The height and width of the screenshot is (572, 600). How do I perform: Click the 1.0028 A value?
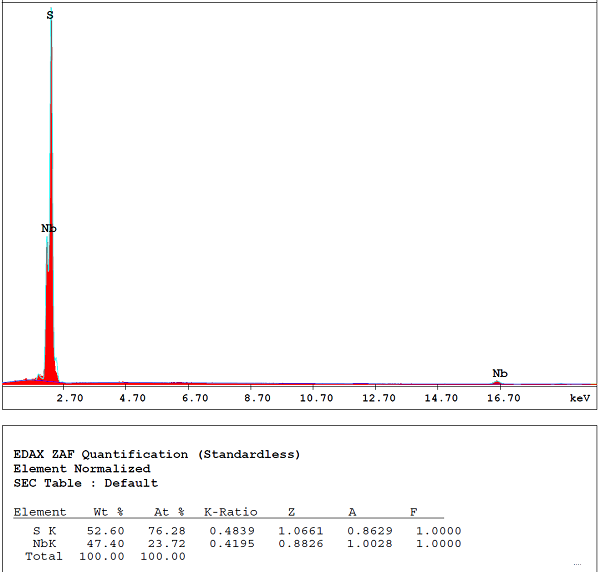pos(370,543)
